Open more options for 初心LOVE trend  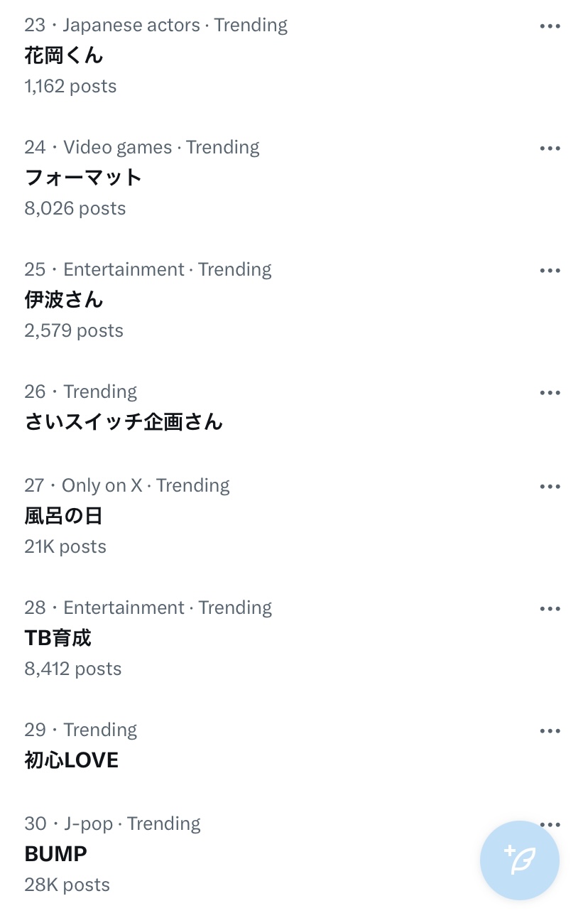click(550, 731)
